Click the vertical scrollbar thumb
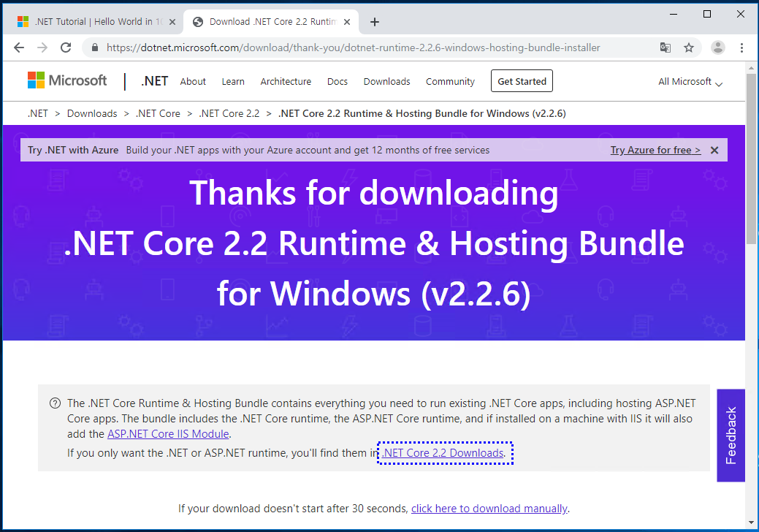The width and height of the screenshot is (759, 532). [x=751, y=160]
